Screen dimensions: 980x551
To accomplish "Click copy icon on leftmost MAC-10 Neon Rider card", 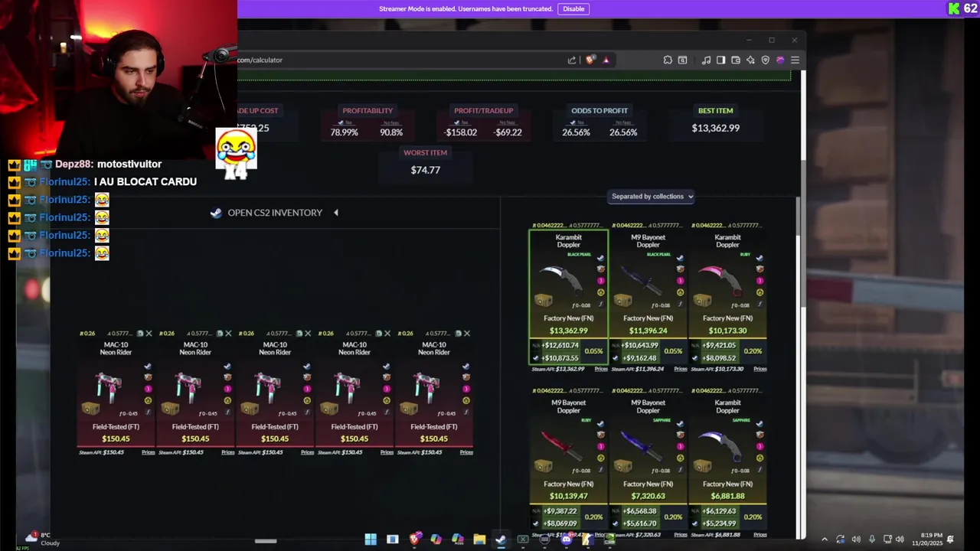I will (x=140, y=334).
